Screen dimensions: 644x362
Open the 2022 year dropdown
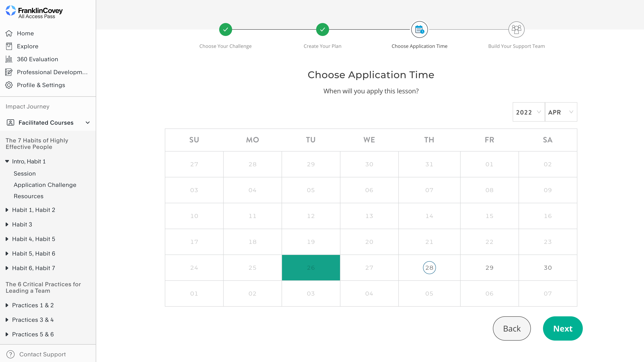coord(528,112)
